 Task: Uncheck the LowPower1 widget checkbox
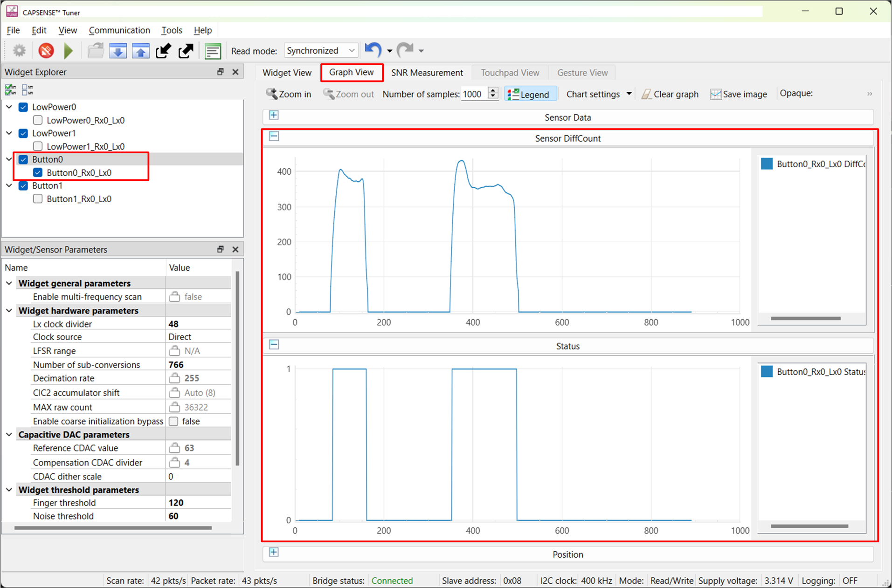click(x=23, y=133)
